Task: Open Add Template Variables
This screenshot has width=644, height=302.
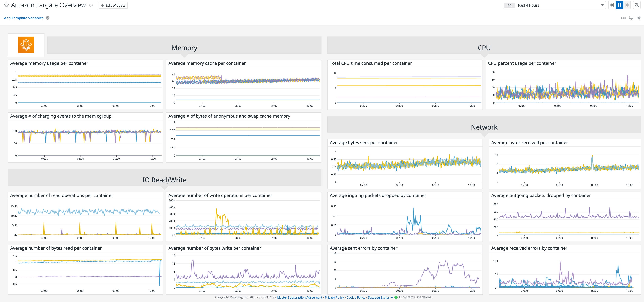Action: coord(24,18)
